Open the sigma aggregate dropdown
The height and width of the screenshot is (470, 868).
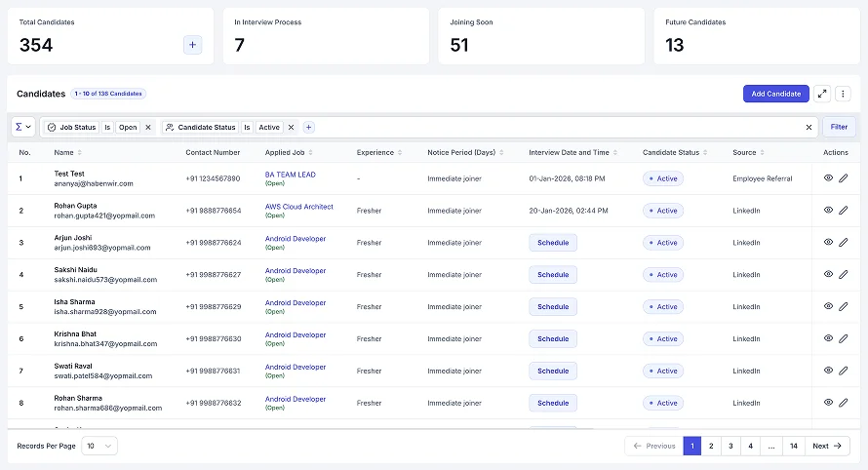click(x=22, y=127)
